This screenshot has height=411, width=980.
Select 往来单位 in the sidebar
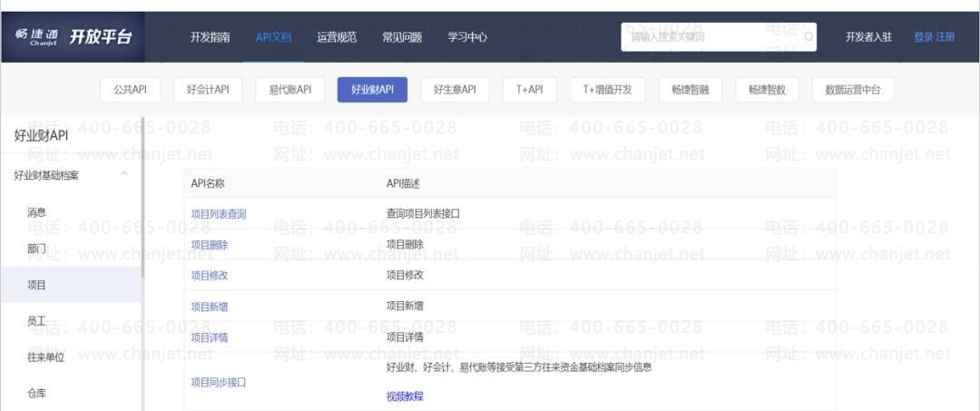click(46, 357)
